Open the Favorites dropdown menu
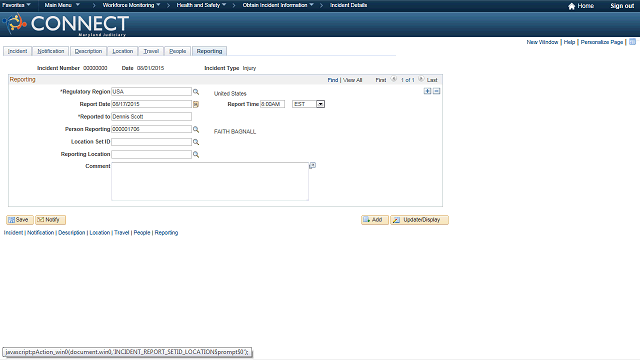Image resolution: width=640 pixels, height=360 pixels. pos(16,5)
